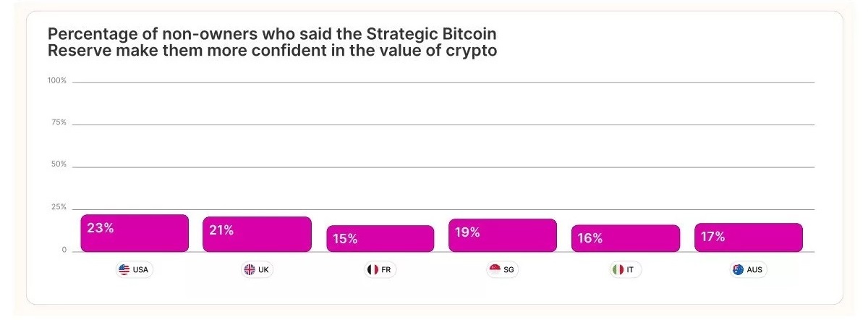Click the FR country label text
The image size is (868, 320).
(388, 270)
